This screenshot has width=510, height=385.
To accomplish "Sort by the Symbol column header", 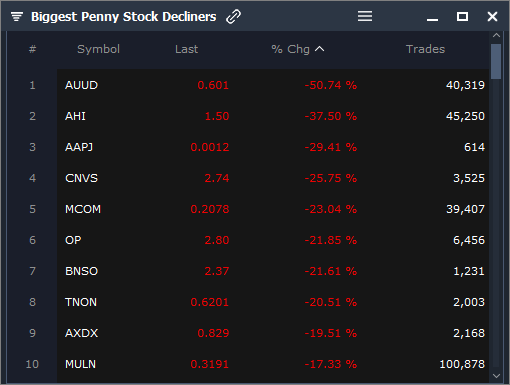I will 98,49.
